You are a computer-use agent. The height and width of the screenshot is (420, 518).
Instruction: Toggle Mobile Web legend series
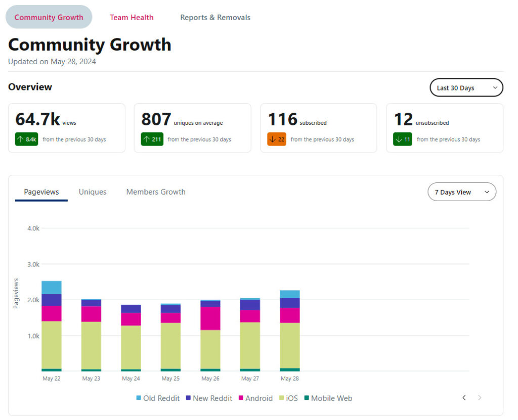click(x=328, y=398)
